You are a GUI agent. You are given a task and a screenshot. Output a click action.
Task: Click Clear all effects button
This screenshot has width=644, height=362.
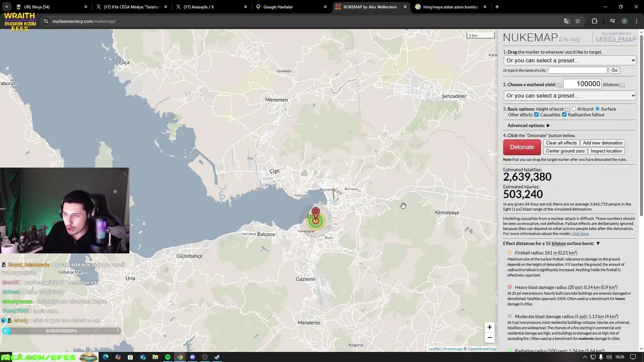point(561,143)
